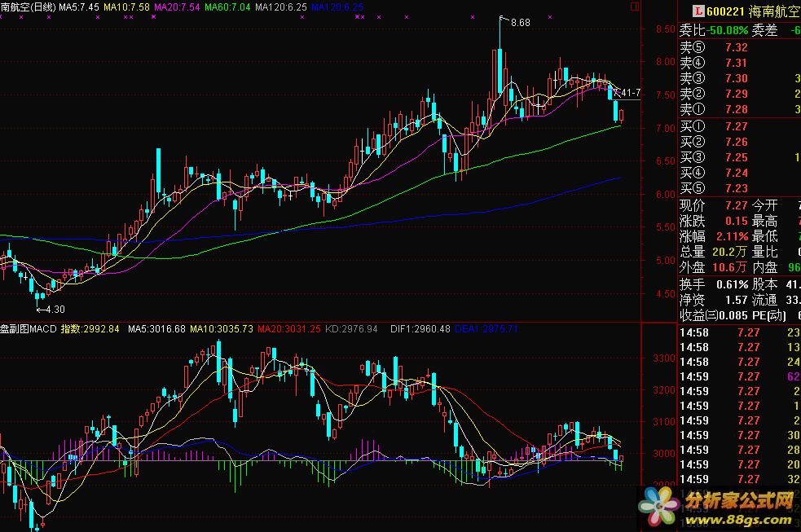The height and width of the screenshot is (532, 801).
Task: Select the 指数:2992.84 label
Action: (x=90, y=329)
